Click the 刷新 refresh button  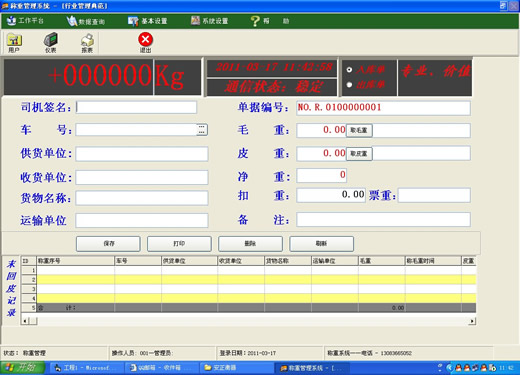[321, 244]
